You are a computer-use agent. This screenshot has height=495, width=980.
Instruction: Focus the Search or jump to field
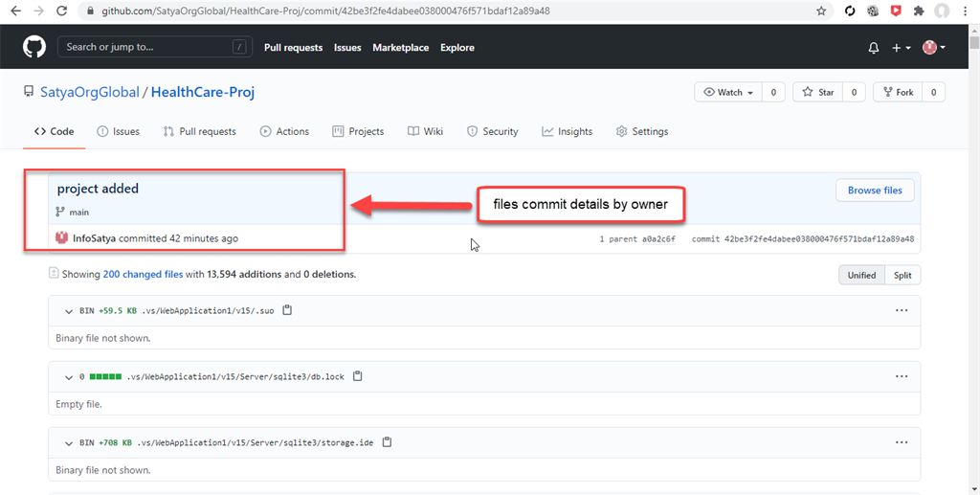click(155, 47)
